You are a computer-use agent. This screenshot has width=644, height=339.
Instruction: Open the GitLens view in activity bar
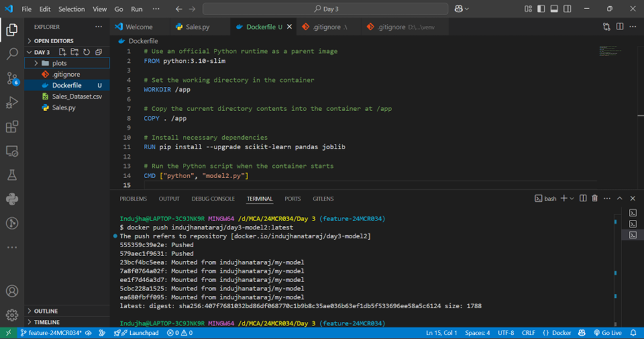pos(12,223)
